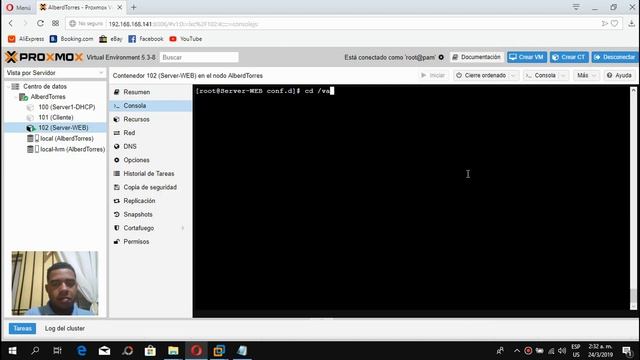
Task: Select container 100 (Server1-DHCP)
Action: [67, 107]
